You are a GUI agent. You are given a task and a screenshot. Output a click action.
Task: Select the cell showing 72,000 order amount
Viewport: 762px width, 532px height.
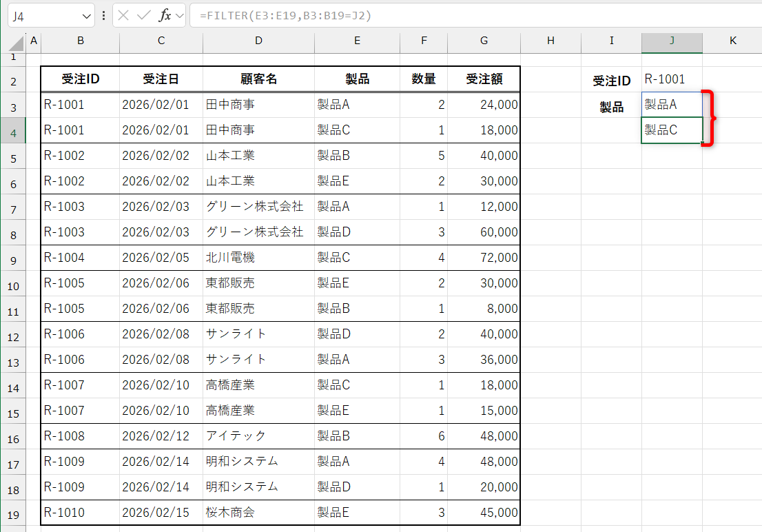[484, 257]
